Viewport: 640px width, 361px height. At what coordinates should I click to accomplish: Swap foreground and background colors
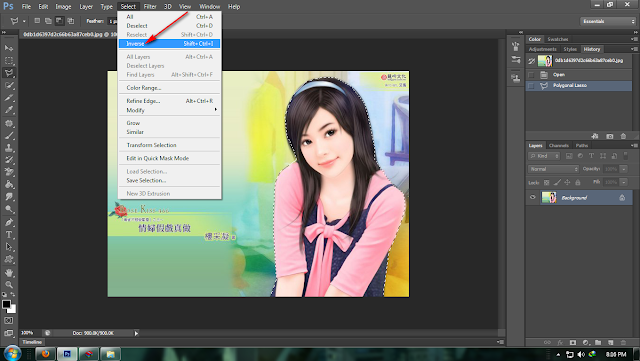tap(13, 294)
